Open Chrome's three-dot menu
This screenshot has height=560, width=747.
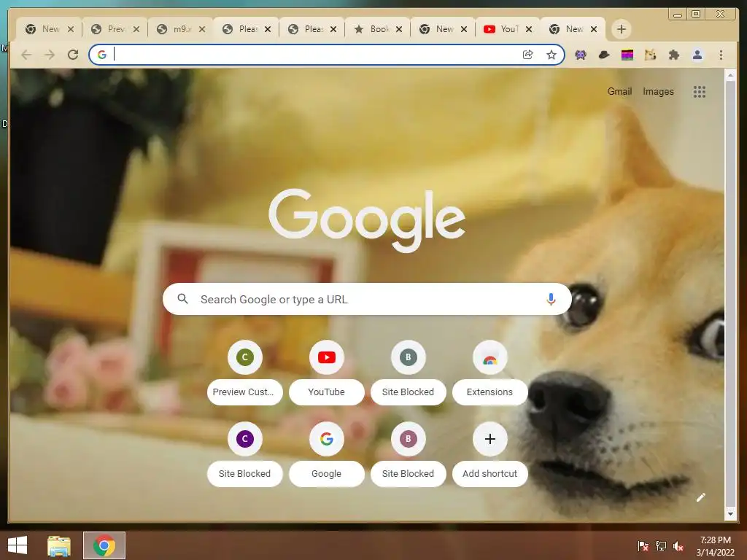pyautogui.click(x=721, y=55)
